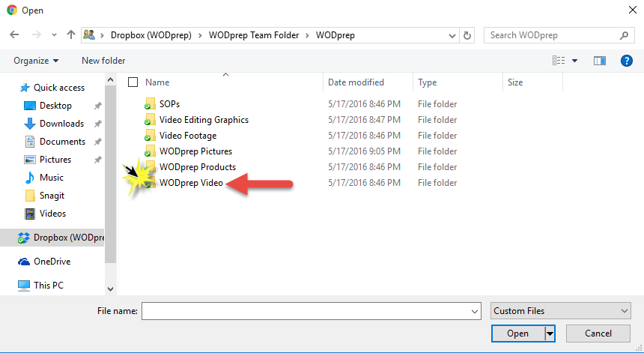Show the preview pane

(x=600, y=61)
